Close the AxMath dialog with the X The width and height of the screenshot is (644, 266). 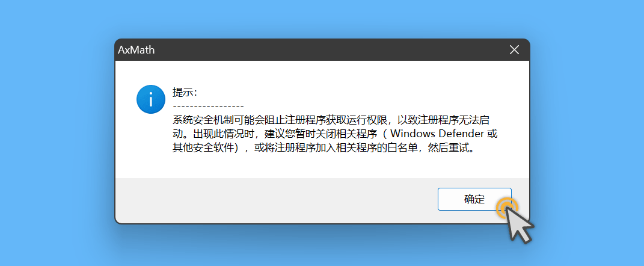(514, 50)
